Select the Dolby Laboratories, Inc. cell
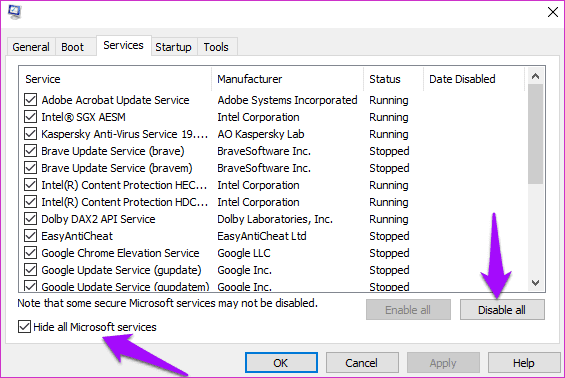The image size is (565, 378). pyautogui.click(x=275, y=219)
